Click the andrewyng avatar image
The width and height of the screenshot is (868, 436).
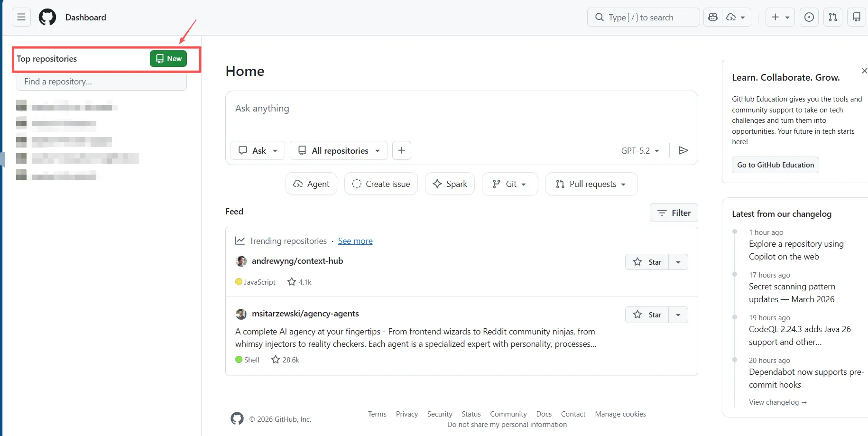(x=241, y=261)
